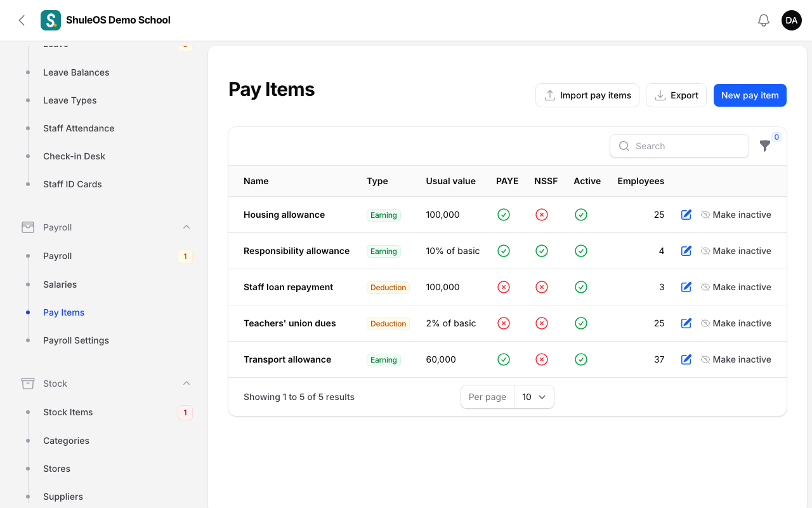Click the back arrow in the header

tap(22, 20)
